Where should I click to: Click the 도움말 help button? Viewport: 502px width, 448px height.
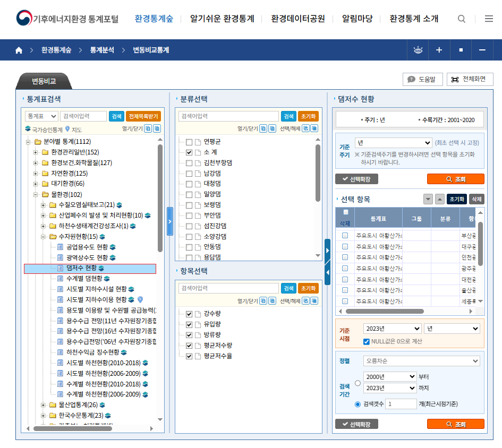[x=422, y=80]
